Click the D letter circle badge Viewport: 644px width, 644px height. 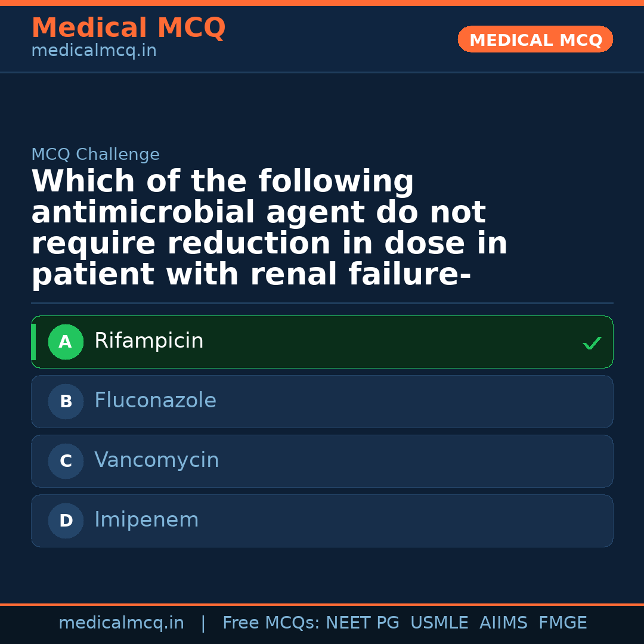click(66, 521)
